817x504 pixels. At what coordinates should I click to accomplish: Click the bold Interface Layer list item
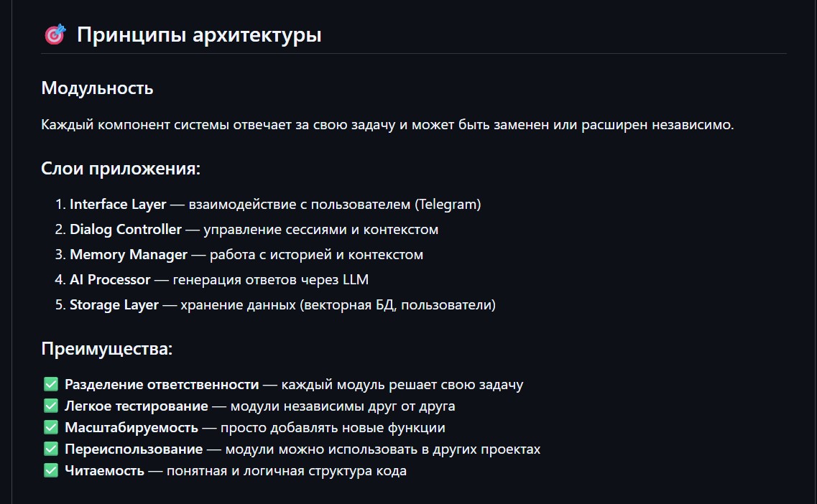[118, 204]
